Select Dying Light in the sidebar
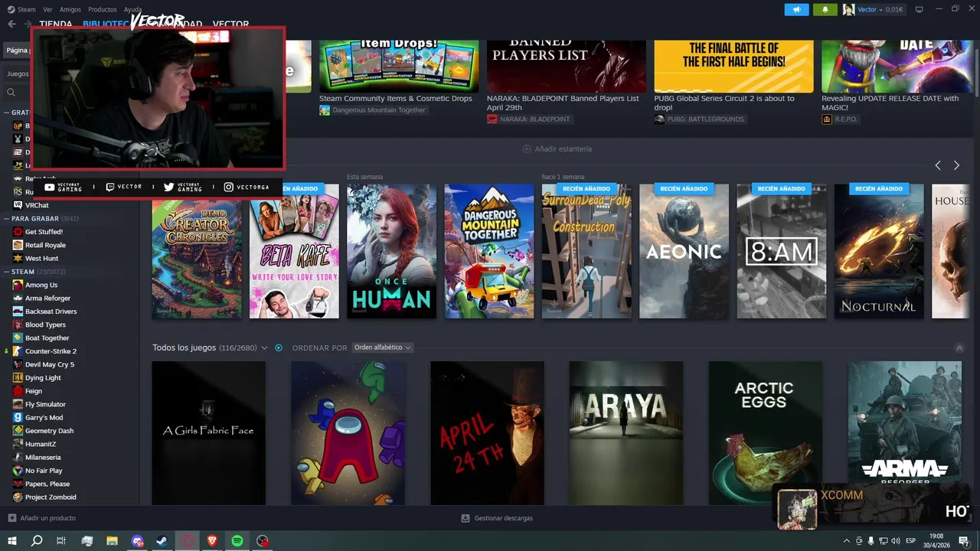Screen dimensions: 980x551 pyautogui.click(x=43, y=378)
